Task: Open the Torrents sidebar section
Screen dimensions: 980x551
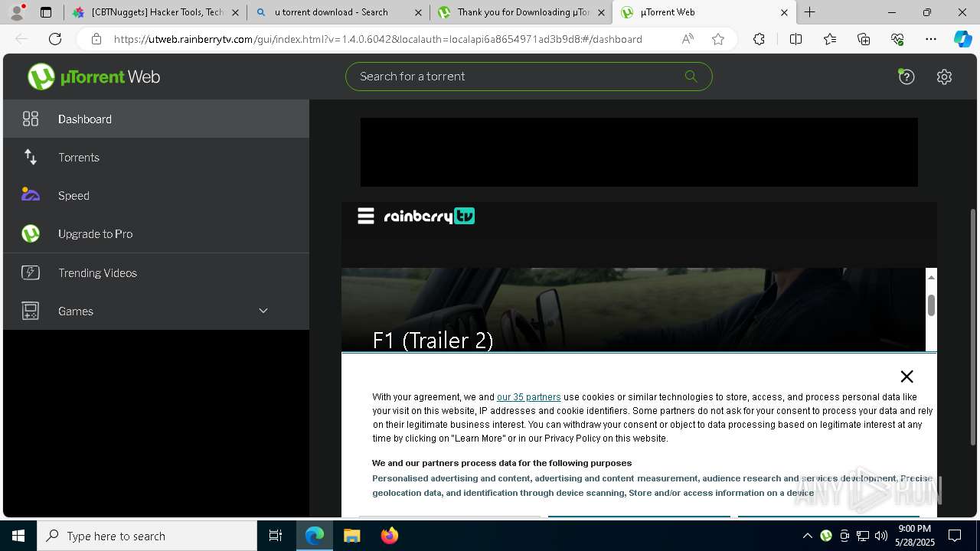Action: coord(156,157)
